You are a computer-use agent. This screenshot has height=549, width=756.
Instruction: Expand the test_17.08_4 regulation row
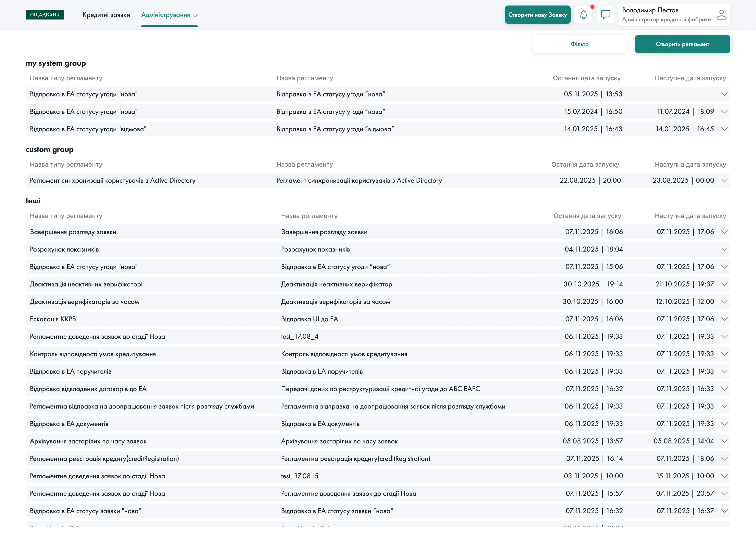coord(724,336)
